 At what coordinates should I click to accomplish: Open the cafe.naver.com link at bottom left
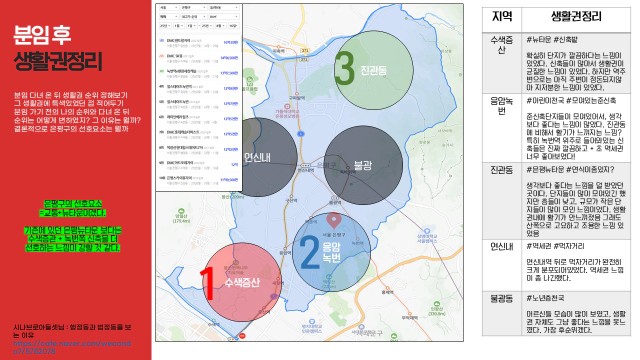(72, 347)
